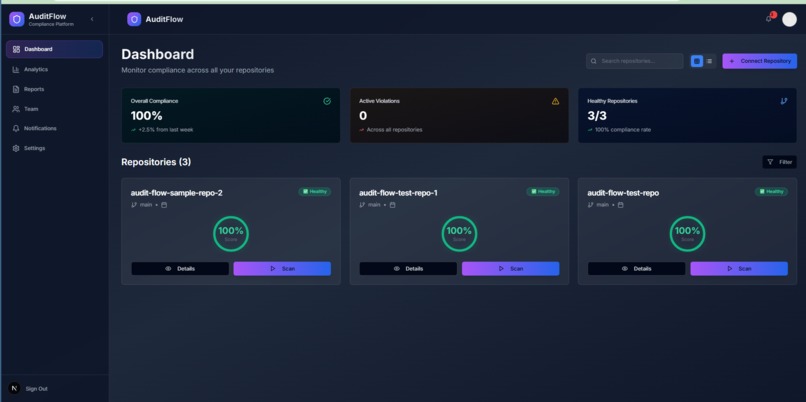The image size is (806, 402).
Task: Open the Dashboard menu item
Action: tap(54, 49)
